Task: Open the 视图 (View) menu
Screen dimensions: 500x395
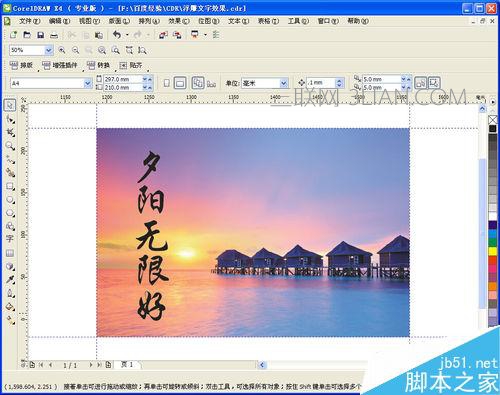Action: point(89,21)
